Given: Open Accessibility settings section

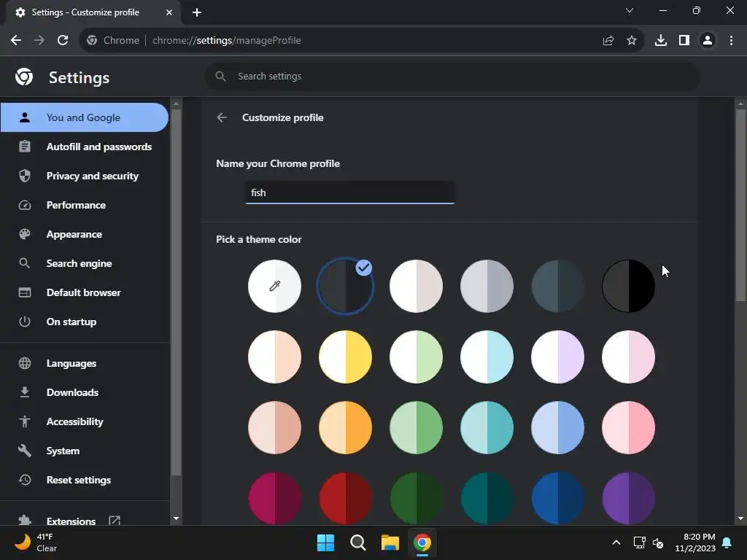Looking at the screenshot, I should [85, 421].
